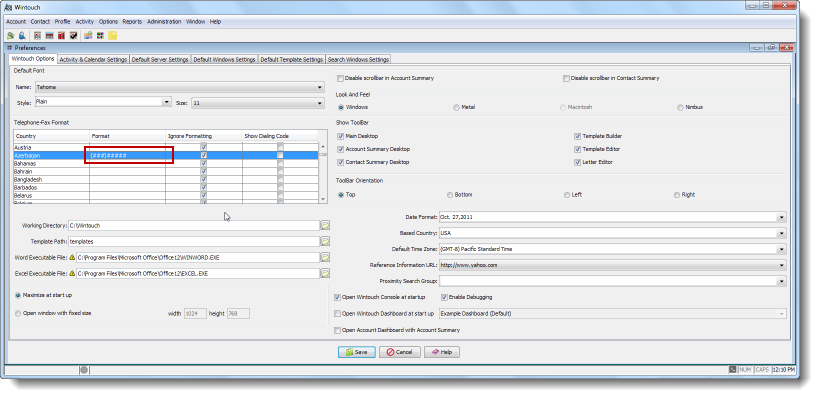Viewport: 820px width, 399px height.
Task: Browse for Template Path folder
Action: (x=325, y=242)
